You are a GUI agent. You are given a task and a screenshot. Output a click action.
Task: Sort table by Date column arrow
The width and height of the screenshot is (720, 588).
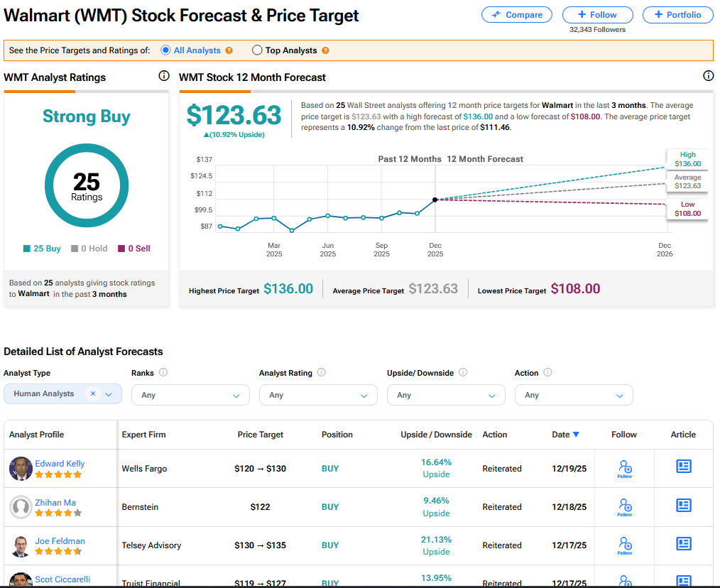click(x=576, y=435)
